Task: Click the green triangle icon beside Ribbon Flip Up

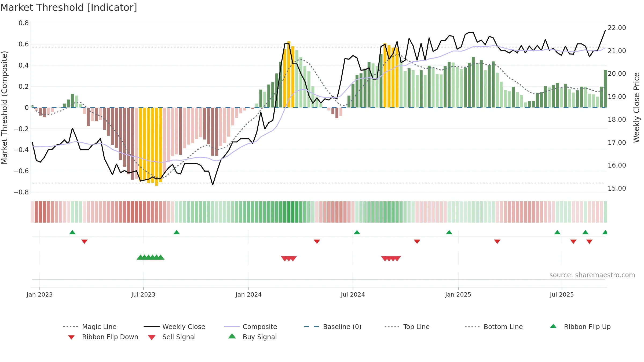Action: point(553,326)
